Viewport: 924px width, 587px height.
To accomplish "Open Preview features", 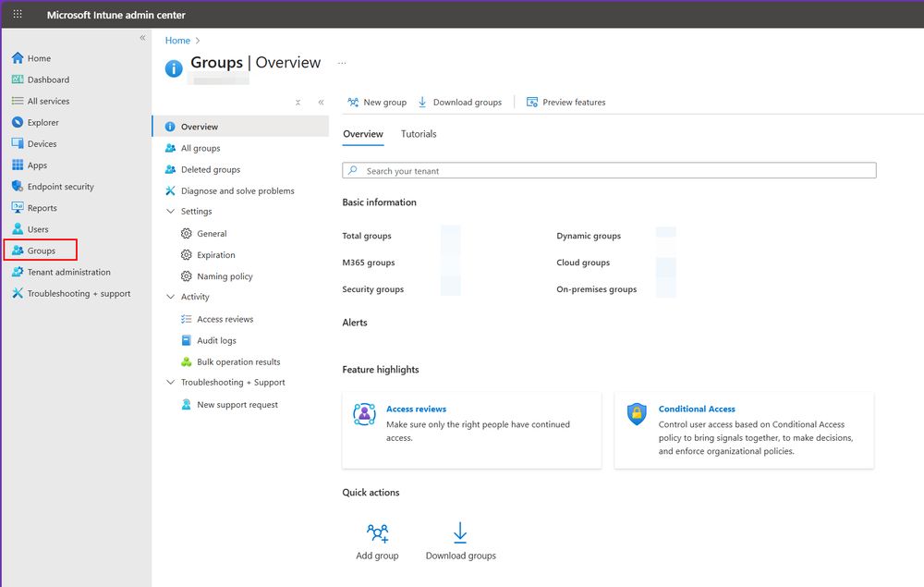I will click(x=565, y=102).
